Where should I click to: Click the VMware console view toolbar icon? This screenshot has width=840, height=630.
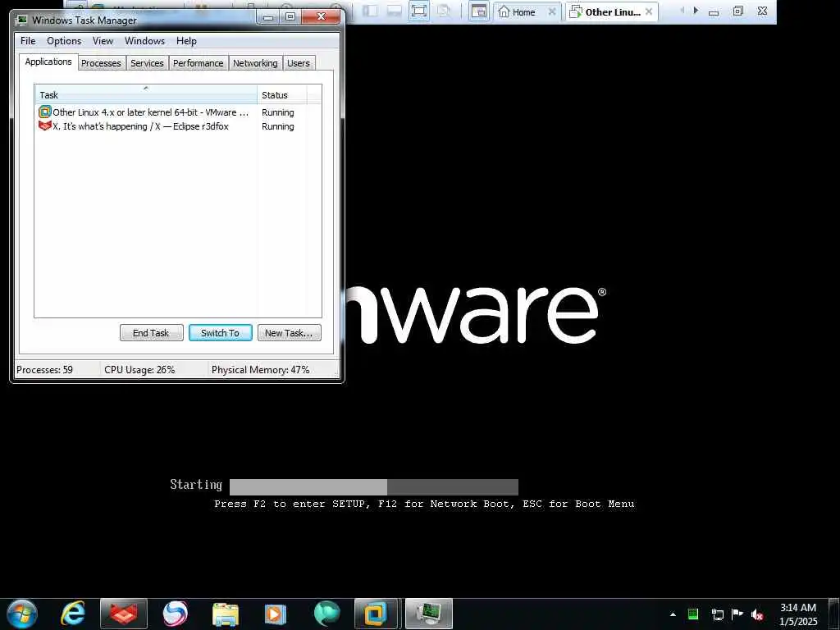pyautogui.click(x=479, y=11)
